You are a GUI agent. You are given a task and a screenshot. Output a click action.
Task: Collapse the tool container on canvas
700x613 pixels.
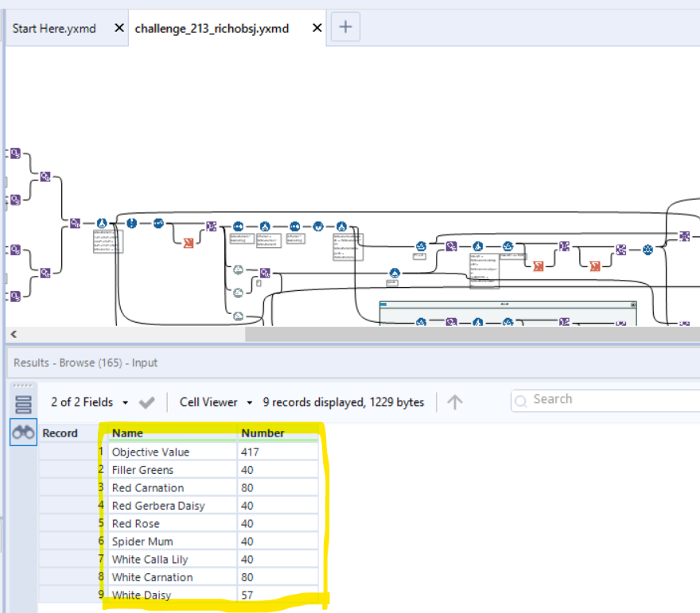click(x=633, y=305)
